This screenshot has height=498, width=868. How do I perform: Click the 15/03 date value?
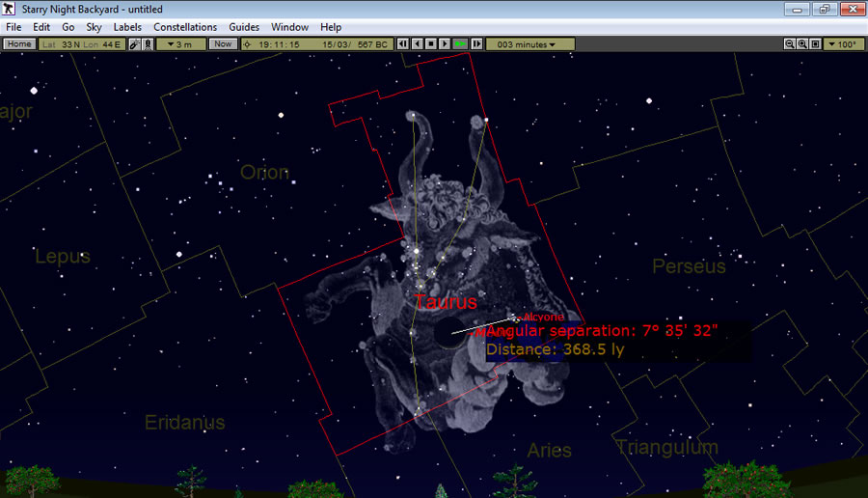[336, 44]
